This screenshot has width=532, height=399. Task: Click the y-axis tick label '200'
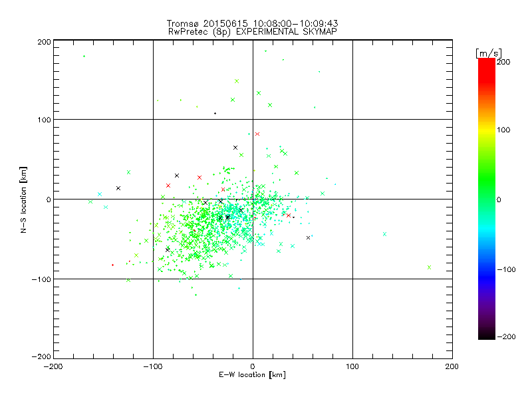tap(44, 42)
